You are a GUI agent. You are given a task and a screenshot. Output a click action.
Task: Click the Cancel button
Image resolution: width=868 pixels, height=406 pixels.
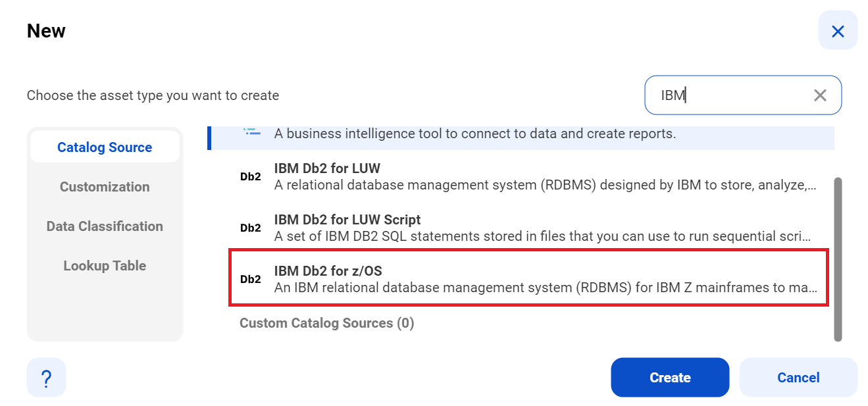pyautogui.click(x=798, y=378)
